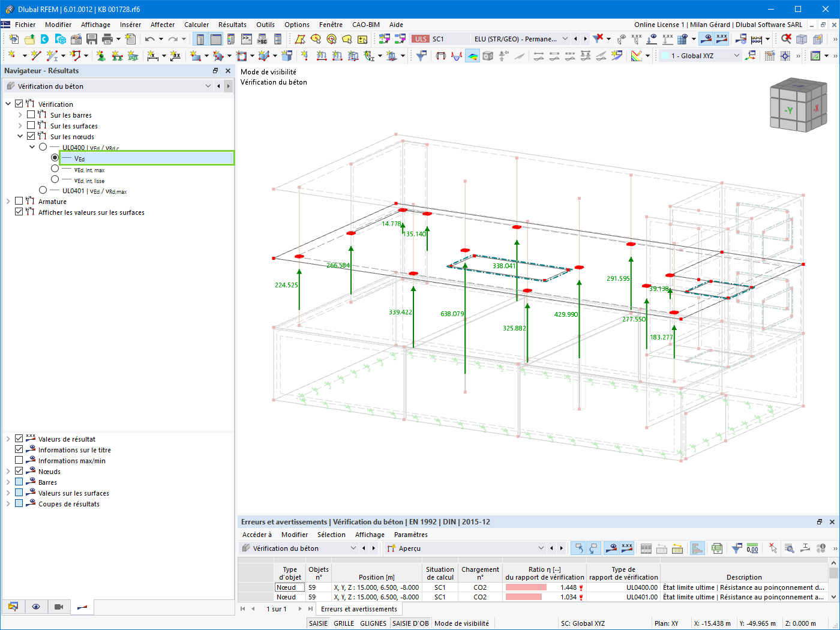Click the ULS red design situation badge

[x=421, y=39]
